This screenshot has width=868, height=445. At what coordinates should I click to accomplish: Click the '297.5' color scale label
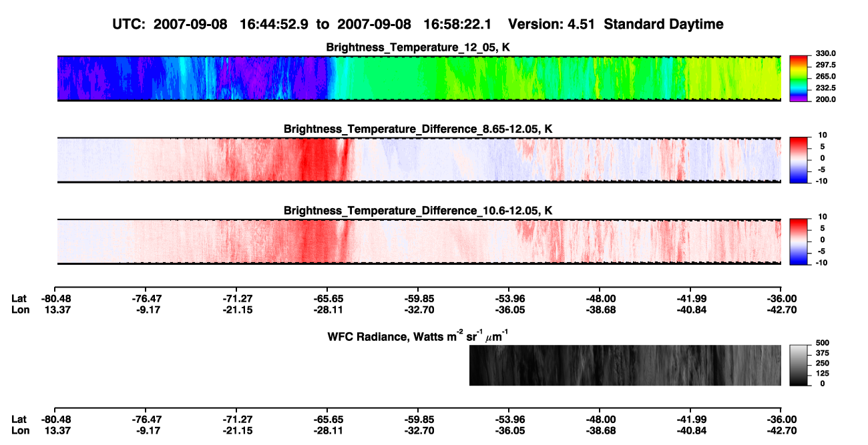tap(827, 65)
